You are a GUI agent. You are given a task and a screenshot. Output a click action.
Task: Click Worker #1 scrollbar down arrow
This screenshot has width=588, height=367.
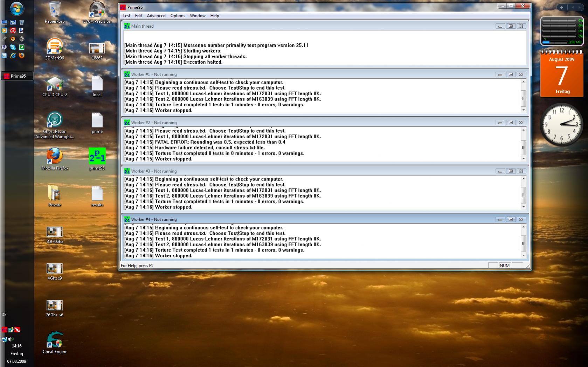click(x=524, y=110)
